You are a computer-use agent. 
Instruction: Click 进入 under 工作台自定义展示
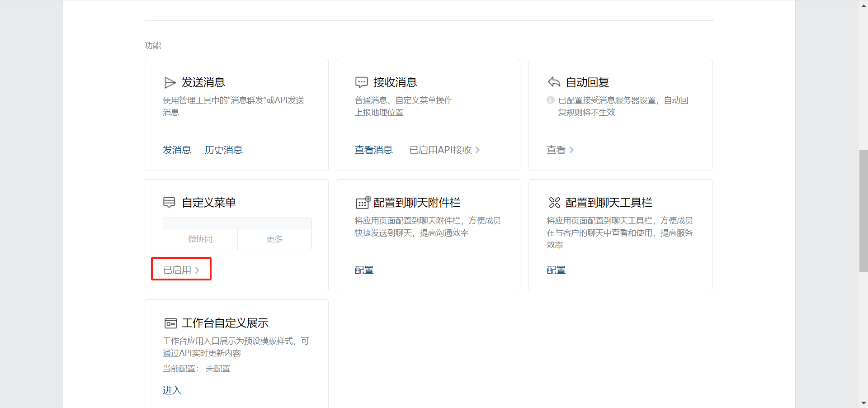172,390
